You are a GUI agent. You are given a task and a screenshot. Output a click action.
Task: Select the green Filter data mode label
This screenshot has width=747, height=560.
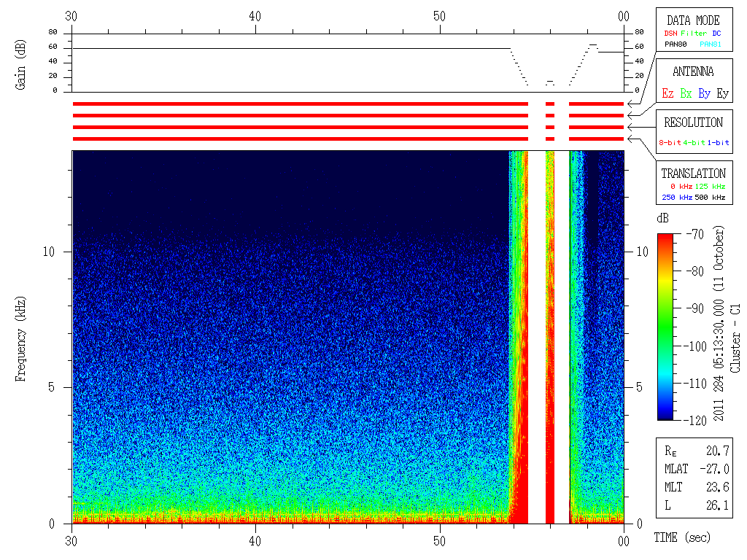[694, 34]
